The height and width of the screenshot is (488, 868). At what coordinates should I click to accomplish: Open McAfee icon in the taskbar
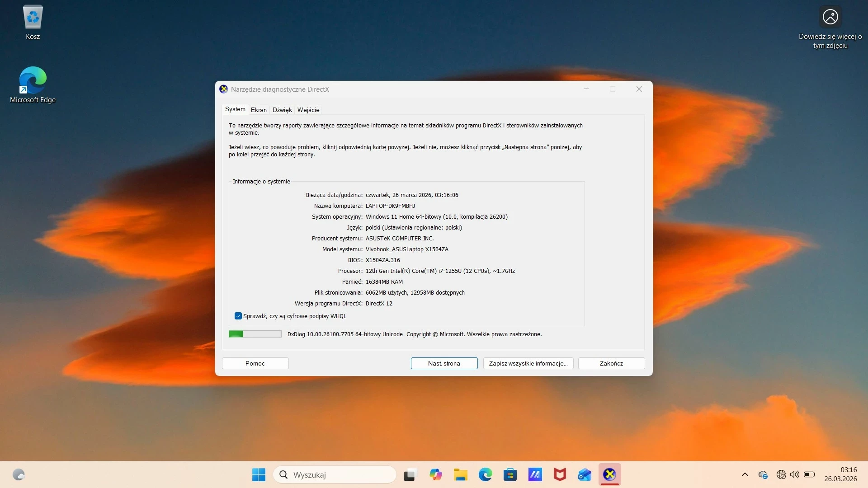point(560,474)
